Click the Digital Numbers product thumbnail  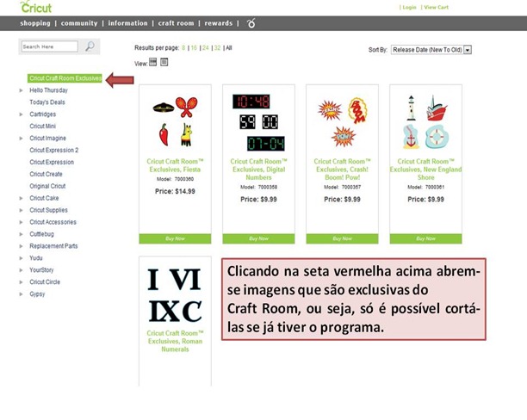[x=258, y=122]
